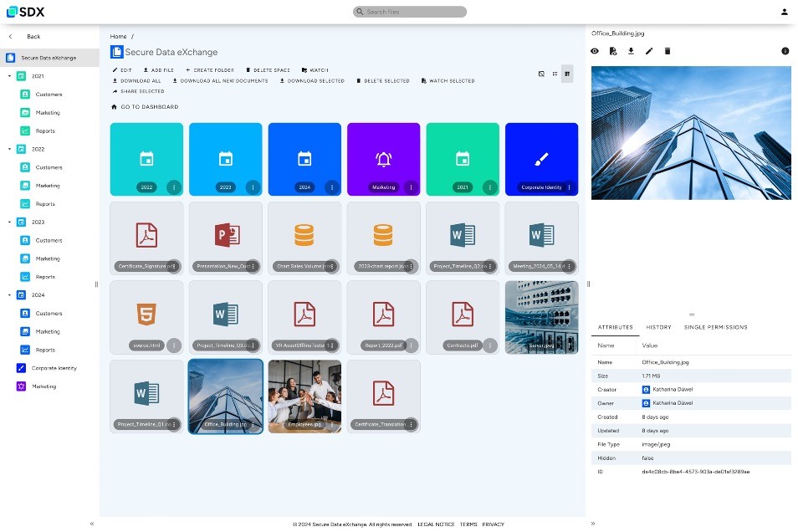Click Download All button
The height and width of the screenshot is (532, 798).
(x=136, y=81)
